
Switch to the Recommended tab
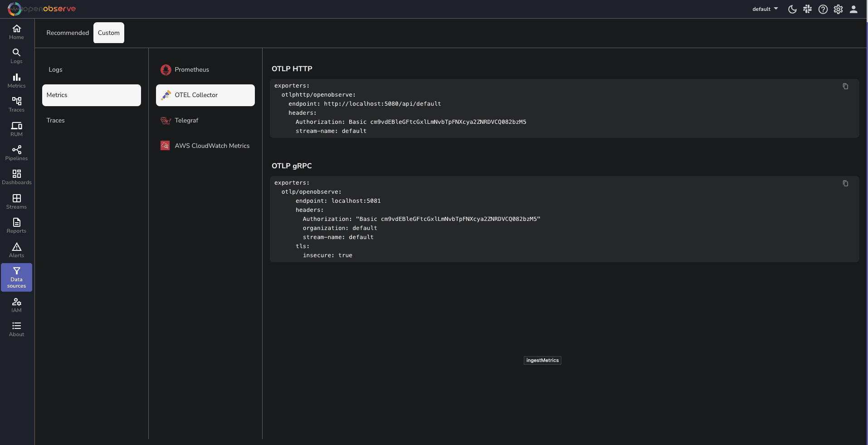click(68, 33)
